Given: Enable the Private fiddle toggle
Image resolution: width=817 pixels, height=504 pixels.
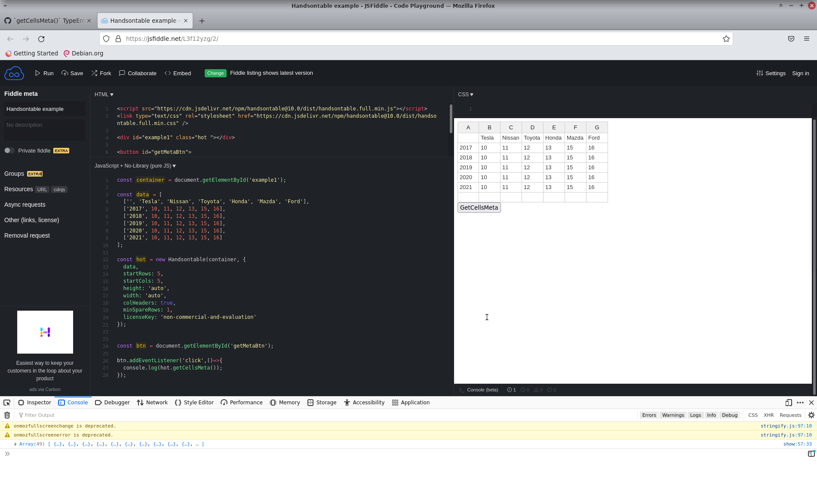Looking at the screenshot, I should click(x=9, y=150).
